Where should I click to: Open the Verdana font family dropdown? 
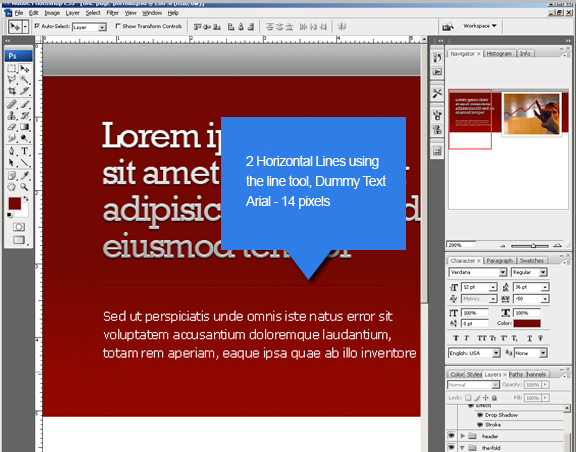(503, 272)
